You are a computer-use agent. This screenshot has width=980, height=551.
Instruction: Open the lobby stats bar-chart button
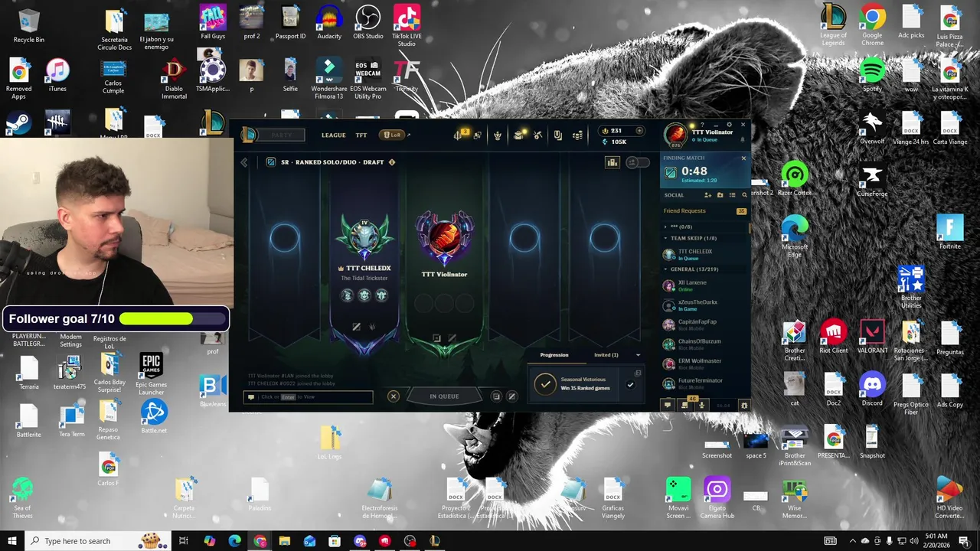coord(612,162)
